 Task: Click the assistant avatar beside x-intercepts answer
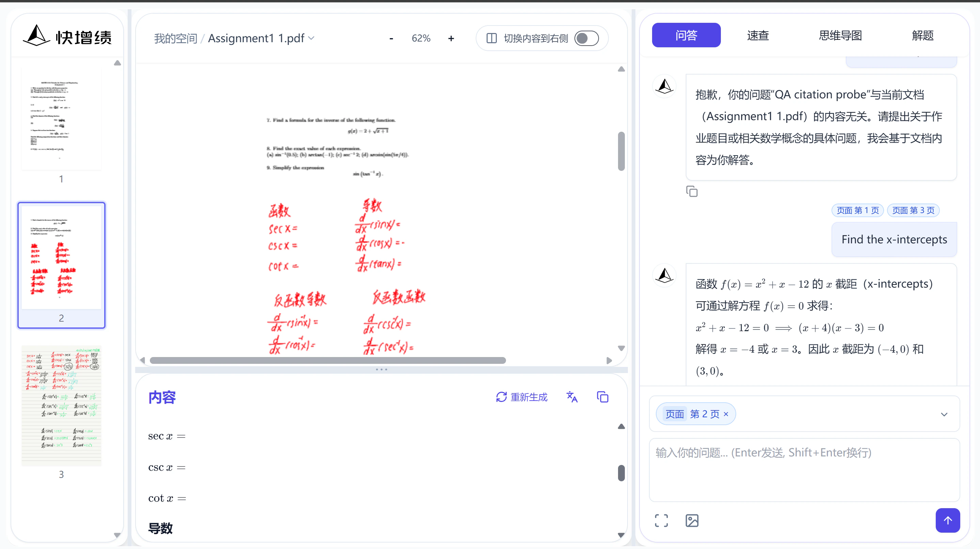tap(665, 276)
